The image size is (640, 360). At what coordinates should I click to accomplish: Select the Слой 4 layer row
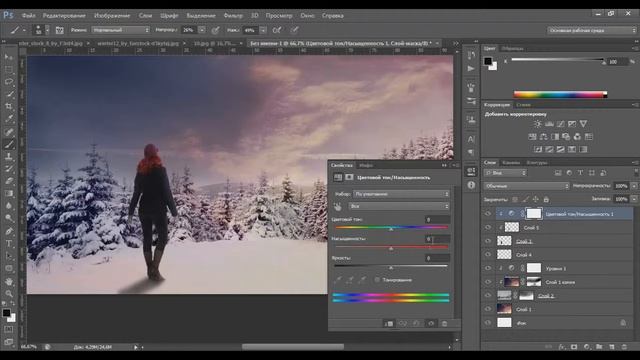coord(557,254)
